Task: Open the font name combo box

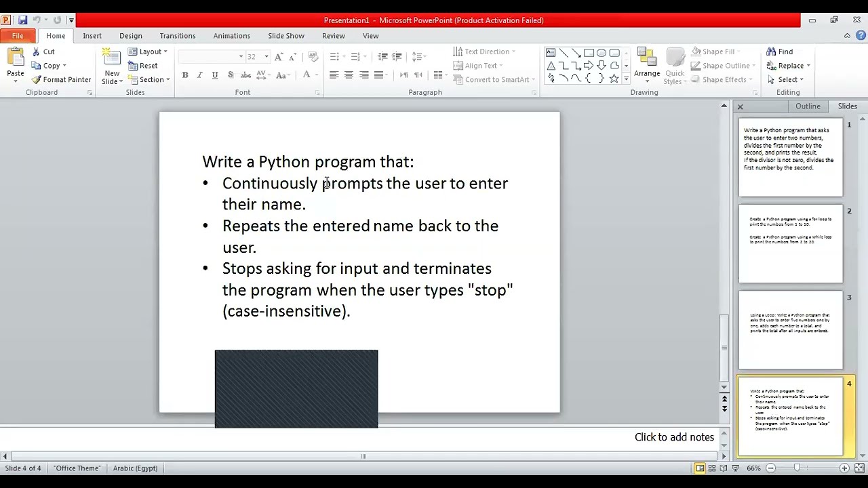Action: pyautogui.click(x=211, y=57)
